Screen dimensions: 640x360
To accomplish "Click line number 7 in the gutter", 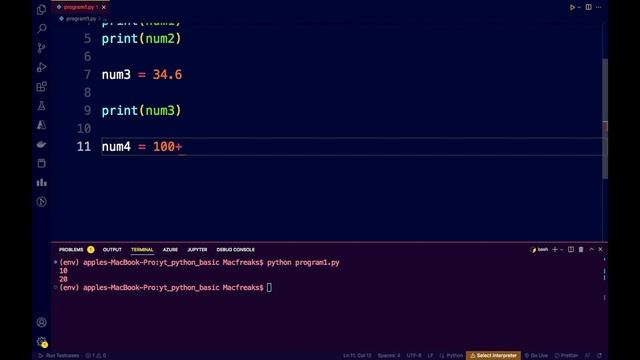I will [x=87, y=74].
